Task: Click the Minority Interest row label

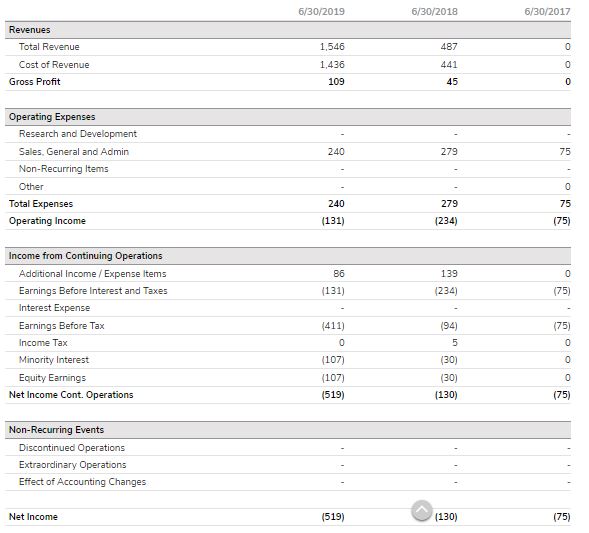Action: coord(54,360)
